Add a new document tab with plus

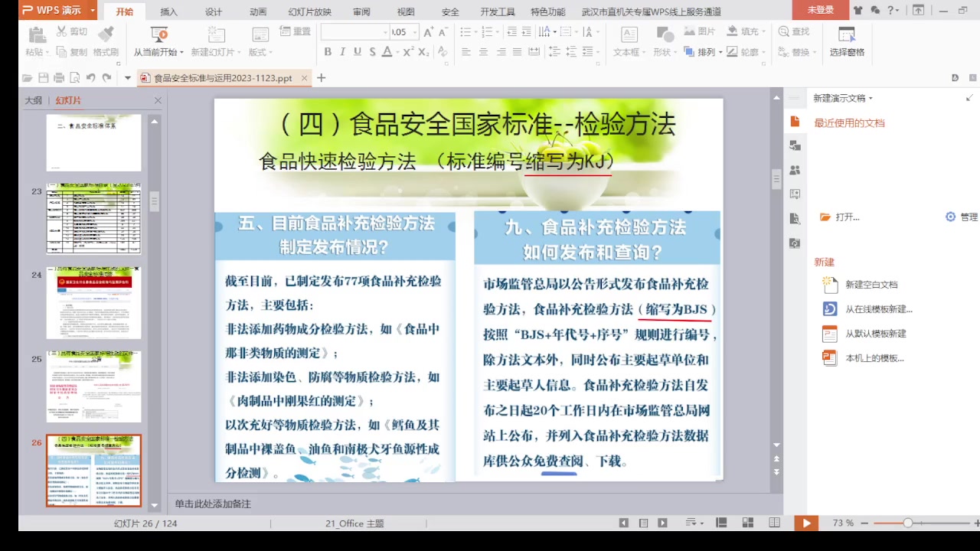[322, 78]
